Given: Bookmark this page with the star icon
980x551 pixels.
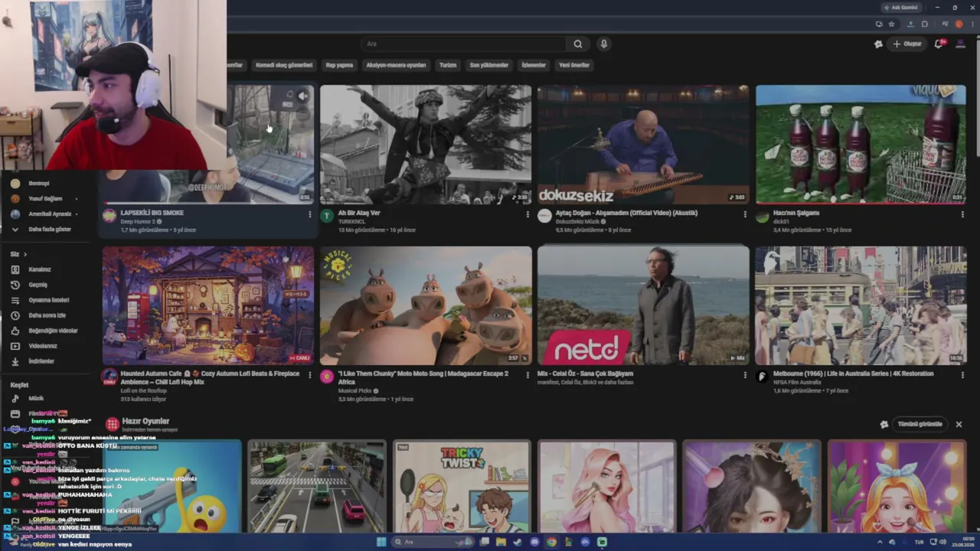Looking at the screenshot, I should coord(891,24).
